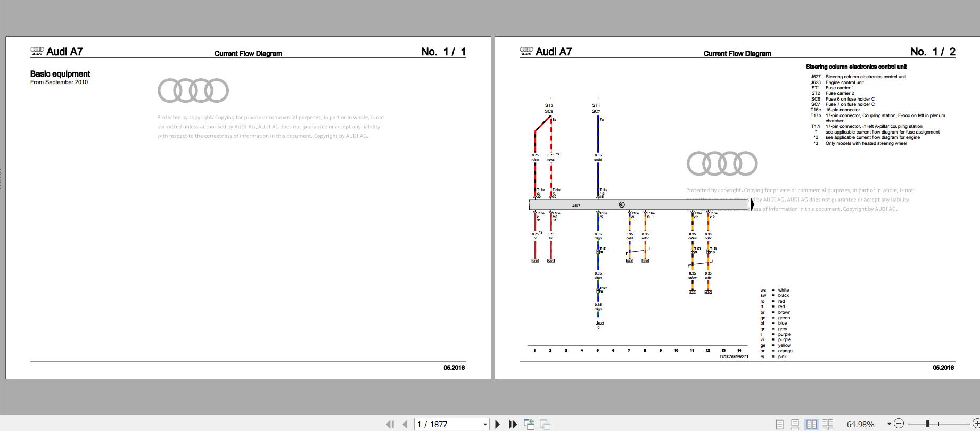Screen dimensions: 980x431
Task: Click 'No. 1 / 1' page label
Action: [x=443, y=52]
